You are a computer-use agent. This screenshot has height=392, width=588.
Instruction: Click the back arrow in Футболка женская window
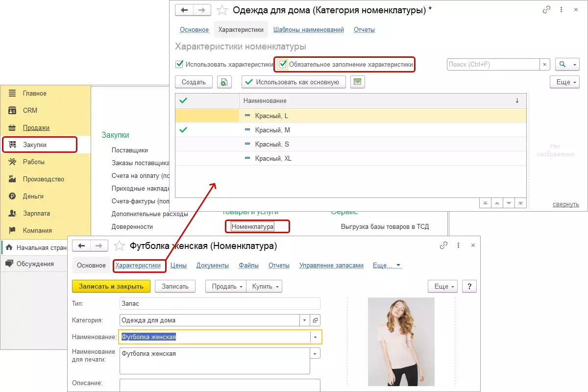(x=82, y=245)
